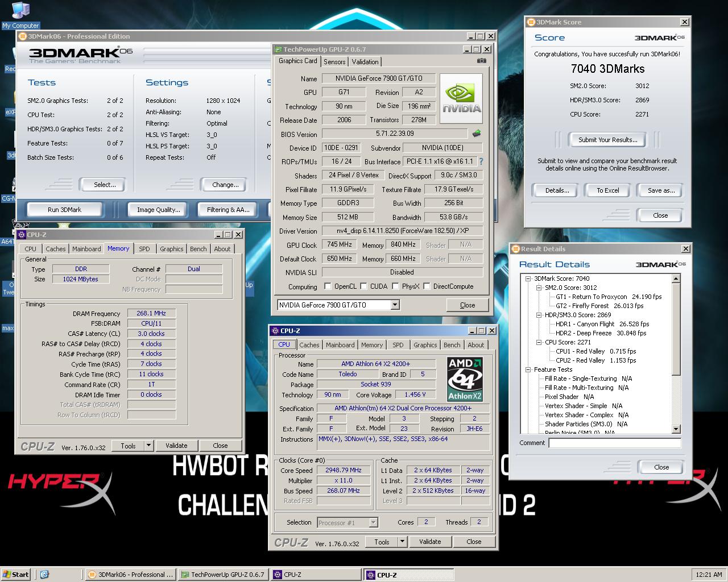Viewport: 728px width, 582px height.
Task: Click the To Excel button
Action: pyautogui.click(x=607, y=190)
